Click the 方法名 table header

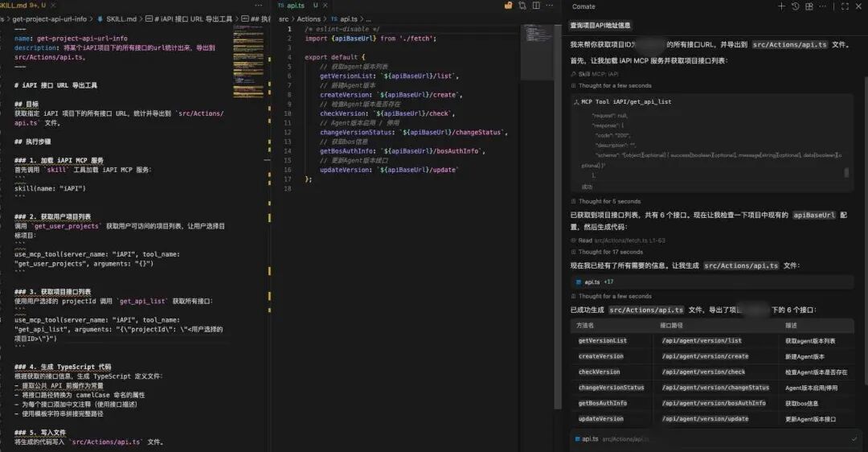point(585,325)
